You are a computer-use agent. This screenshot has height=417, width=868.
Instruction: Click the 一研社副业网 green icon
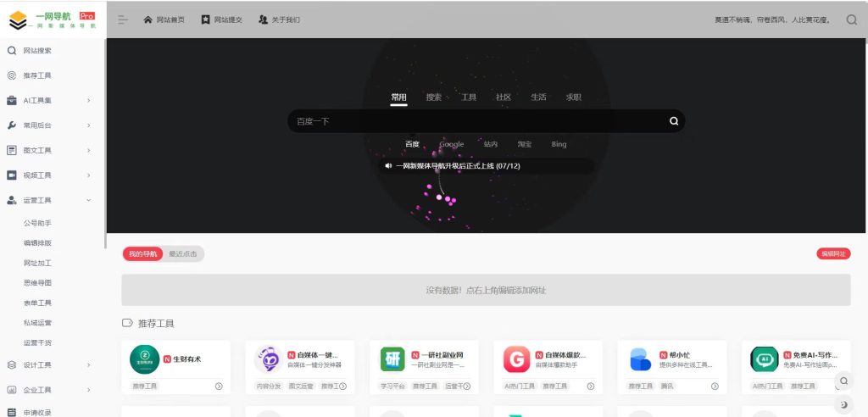392,359
